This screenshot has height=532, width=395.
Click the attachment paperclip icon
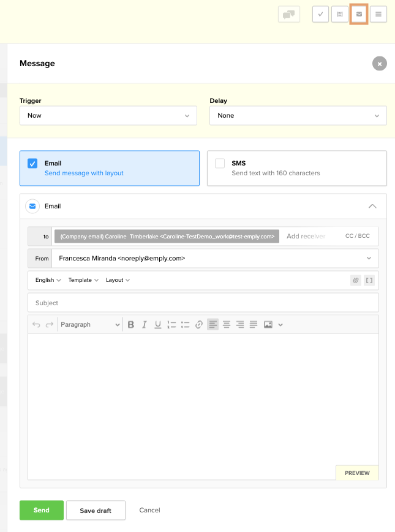355,280
